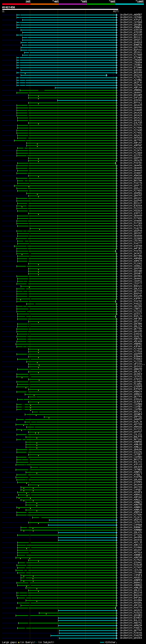Open hit UniRef100_Q42016
This screenshot has width=146, height=644.
(x=131, y=75)
